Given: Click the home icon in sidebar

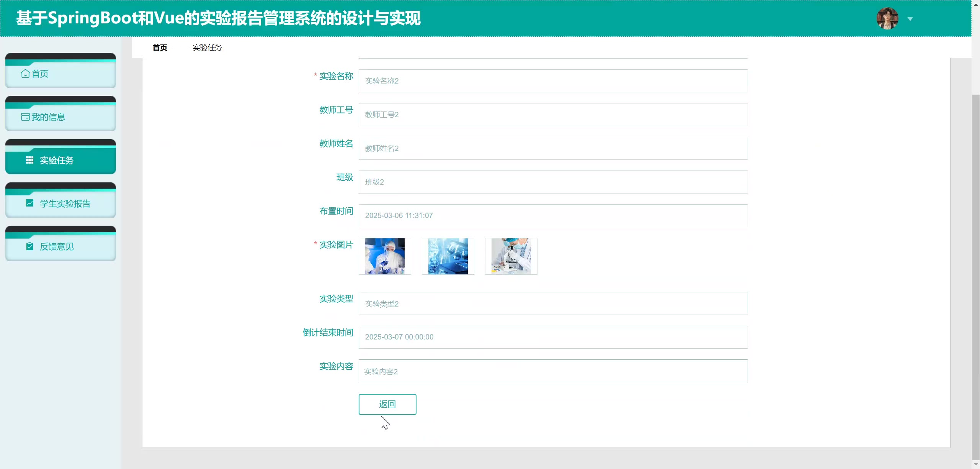Looking at the screenshot, I should click(x=25, y=74).
